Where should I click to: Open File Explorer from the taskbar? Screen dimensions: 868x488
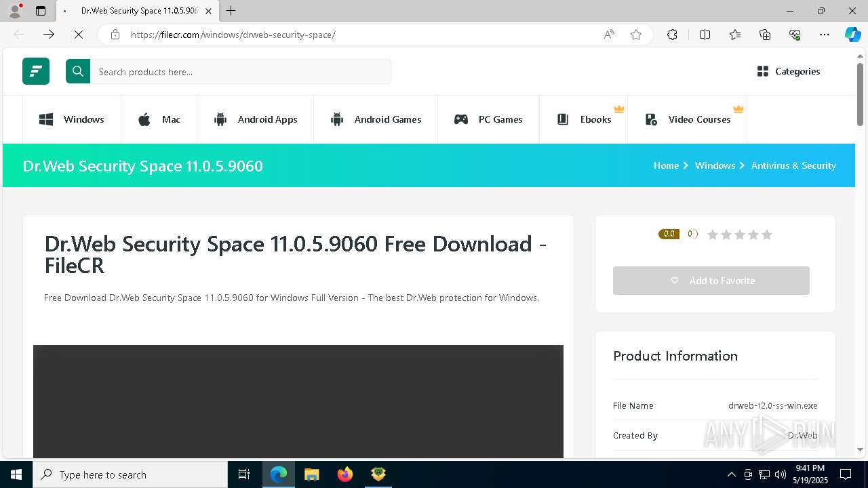(311, 474)
